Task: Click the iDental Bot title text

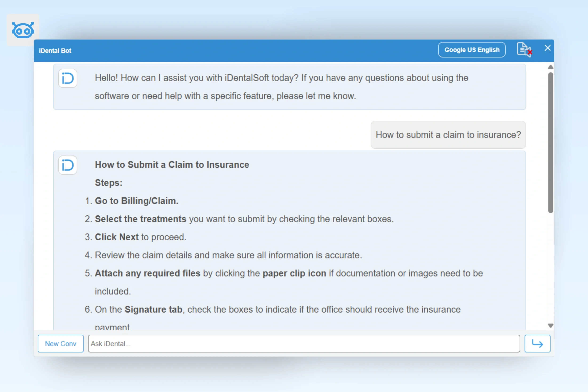Action: click(55, 51)
